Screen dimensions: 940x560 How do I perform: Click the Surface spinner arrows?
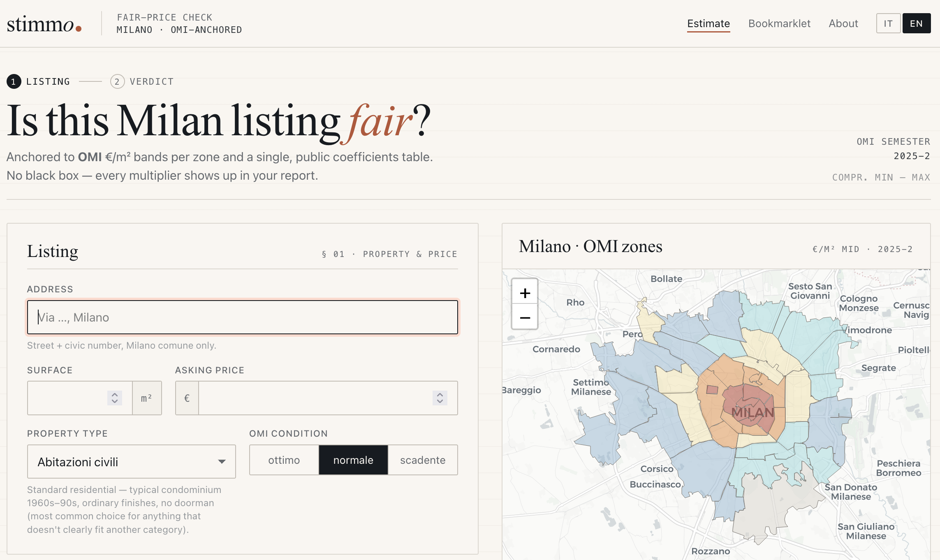tap(115, 398)
